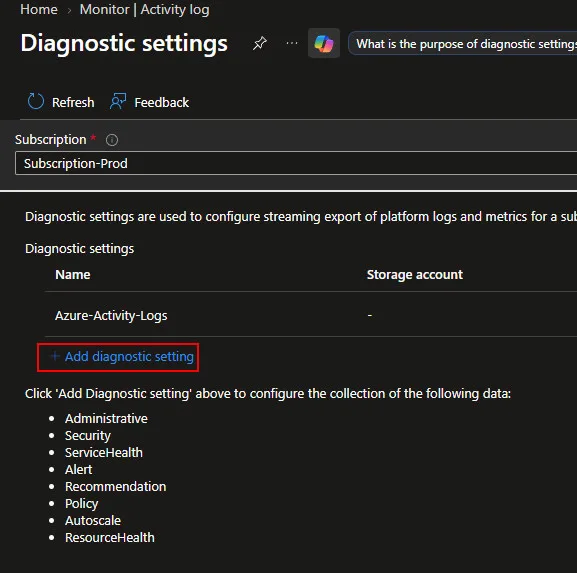
Task: Sort by the Name column header
Action: tap(72, 275)
